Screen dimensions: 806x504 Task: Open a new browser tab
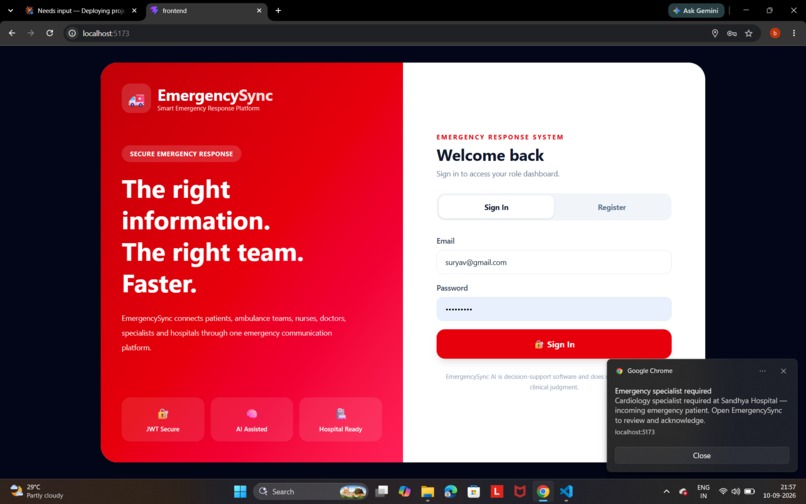coord(278,10)
